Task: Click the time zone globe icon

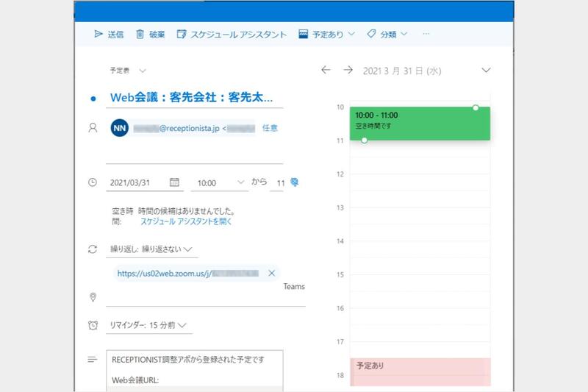Action: tap(295, 182)
